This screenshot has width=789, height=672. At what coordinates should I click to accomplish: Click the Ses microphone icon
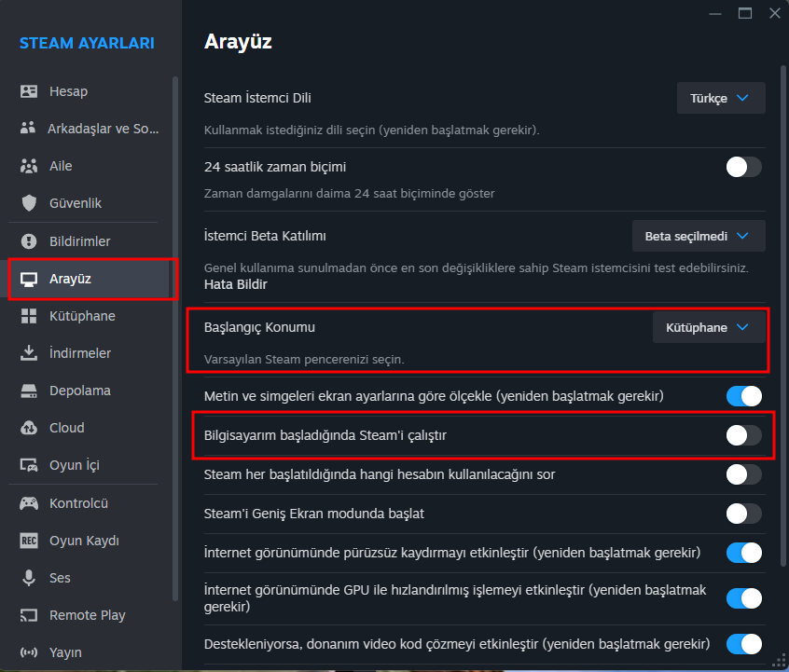pyautogui.click(x=29, y=578)
